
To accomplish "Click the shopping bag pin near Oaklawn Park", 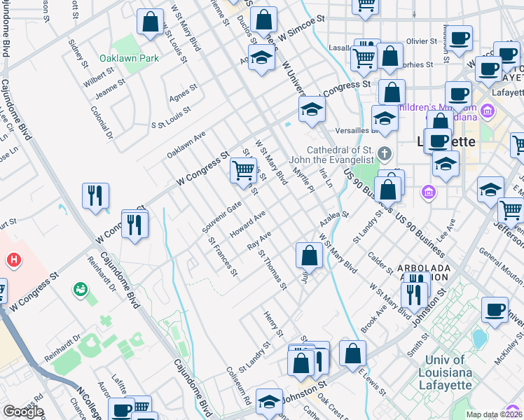I will coord(151,22).
